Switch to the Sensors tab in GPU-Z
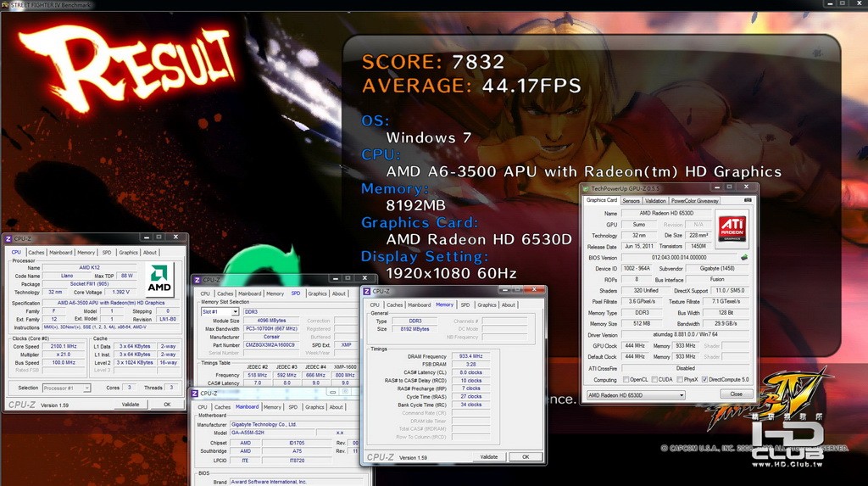868x486 pixels. (x=631, y=201)
